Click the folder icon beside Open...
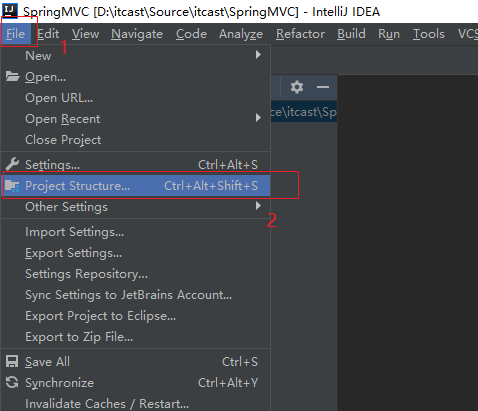 (x=12, y=76)
